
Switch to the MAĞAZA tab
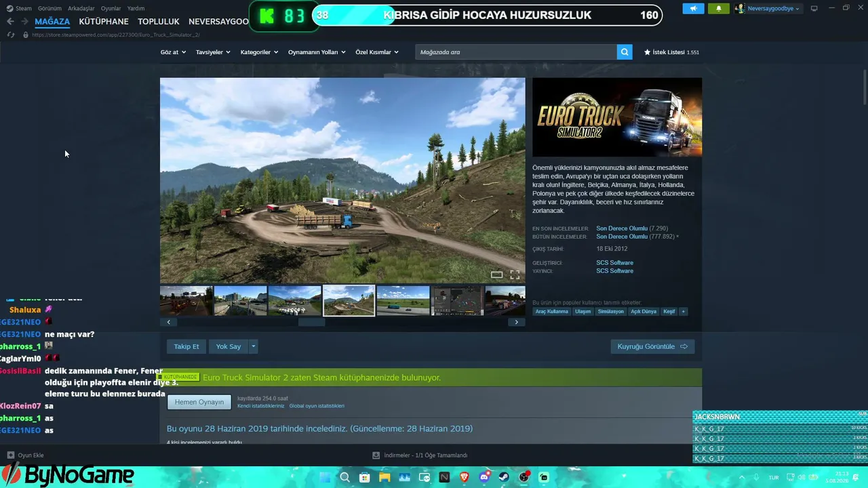(52, 22)
